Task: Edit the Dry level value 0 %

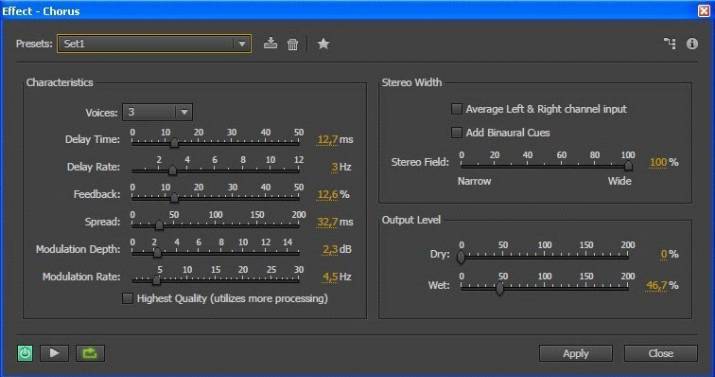Action: (x=663, y=254)
